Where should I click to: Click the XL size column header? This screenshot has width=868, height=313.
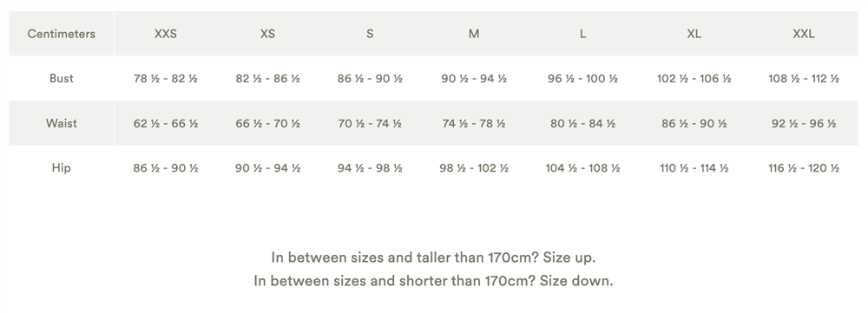pos(694,34)
